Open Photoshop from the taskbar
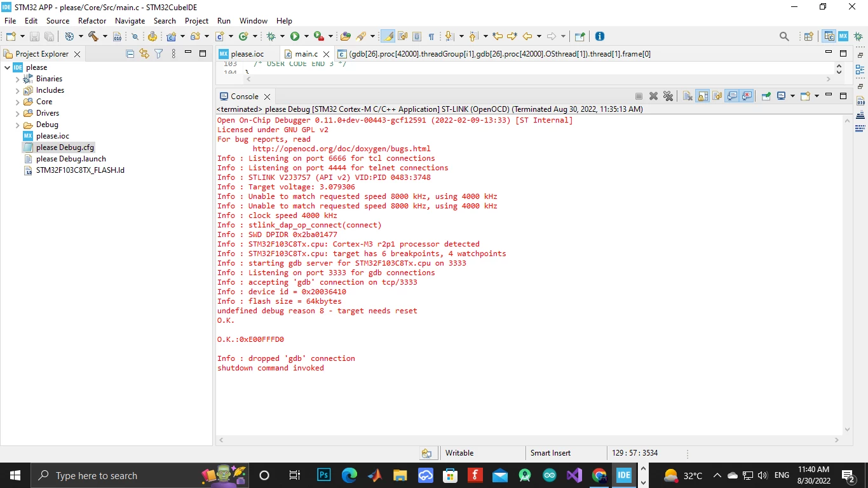 point(324,475)
